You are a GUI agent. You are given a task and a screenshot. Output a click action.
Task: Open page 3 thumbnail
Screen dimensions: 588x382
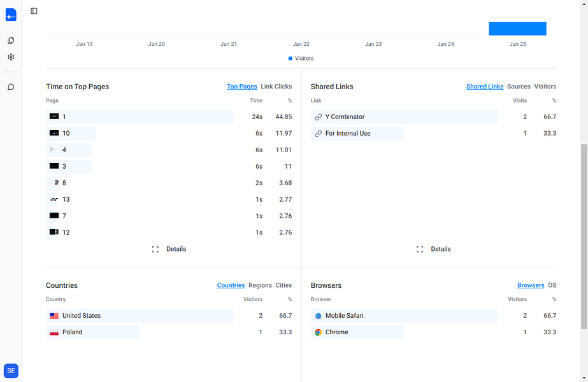pyautogui.click(x=54, y=166)
